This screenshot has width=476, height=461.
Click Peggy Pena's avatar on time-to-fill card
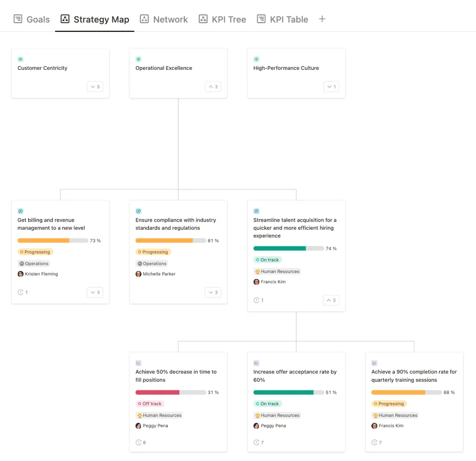coord(138,426)
